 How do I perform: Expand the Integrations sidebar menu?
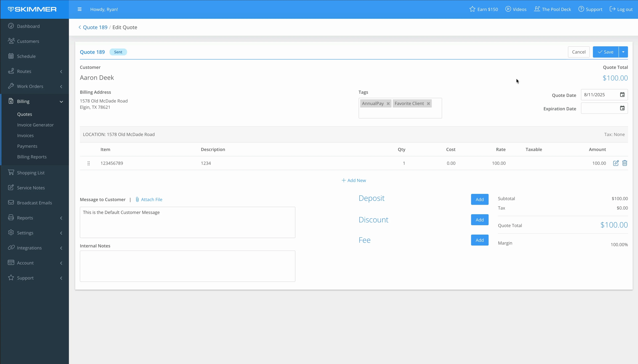(35, 248)
